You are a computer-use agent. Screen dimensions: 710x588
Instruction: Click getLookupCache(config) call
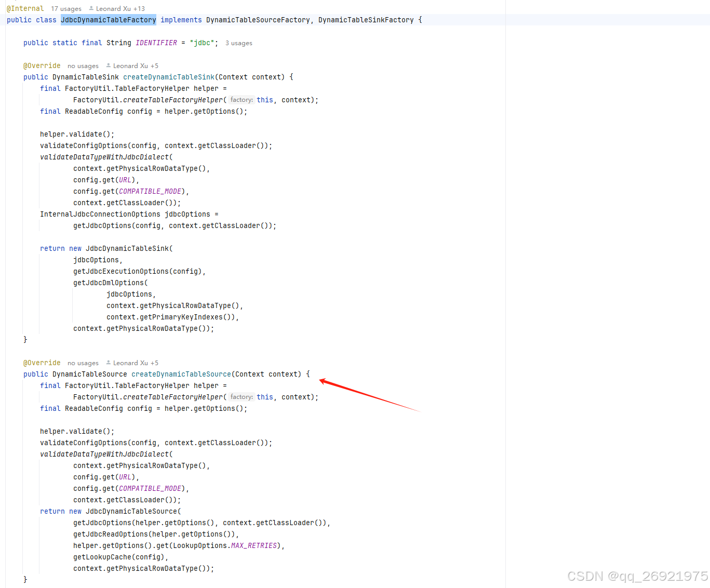(x=119, y=557)
